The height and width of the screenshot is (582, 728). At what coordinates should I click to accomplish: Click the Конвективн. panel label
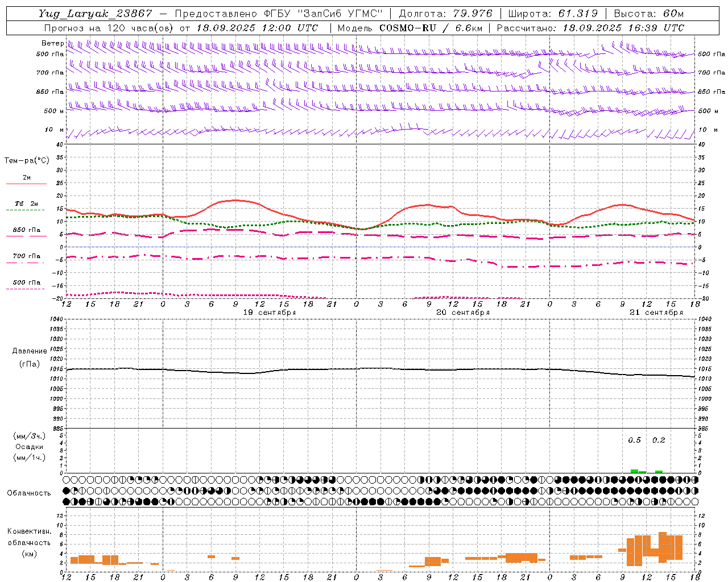point(29,531)
